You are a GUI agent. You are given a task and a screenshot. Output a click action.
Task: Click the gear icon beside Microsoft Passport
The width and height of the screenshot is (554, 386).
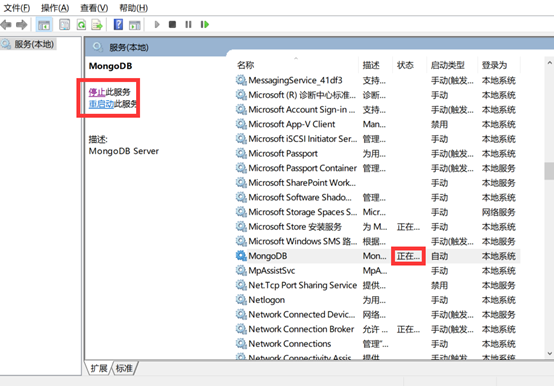[x=241, y=153]
